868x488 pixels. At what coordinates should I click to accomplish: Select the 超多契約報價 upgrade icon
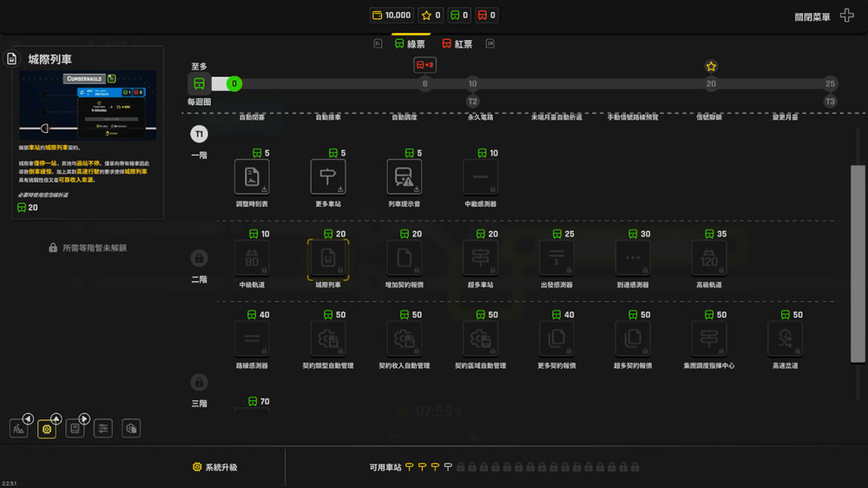[x=633, y=339]
